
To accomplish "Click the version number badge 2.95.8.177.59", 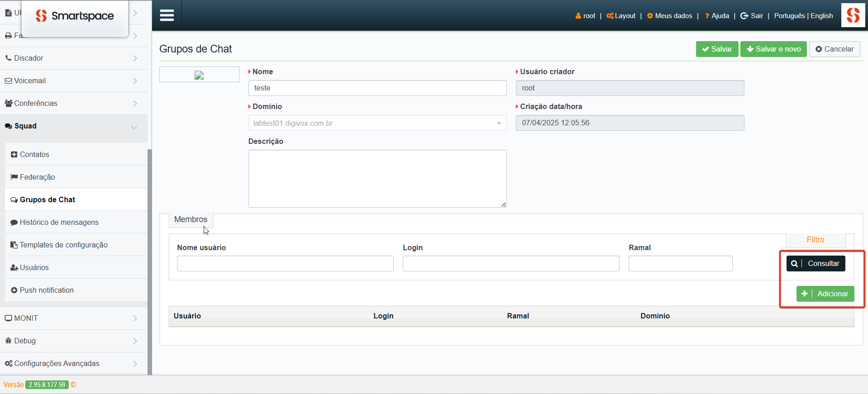I will [x=47, y=385].
